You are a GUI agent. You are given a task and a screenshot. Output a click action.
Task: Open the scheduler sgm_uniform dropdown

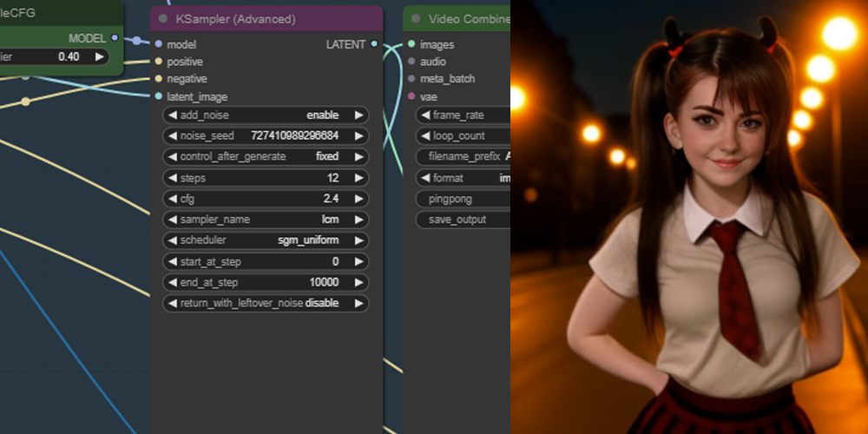(266, 240)
